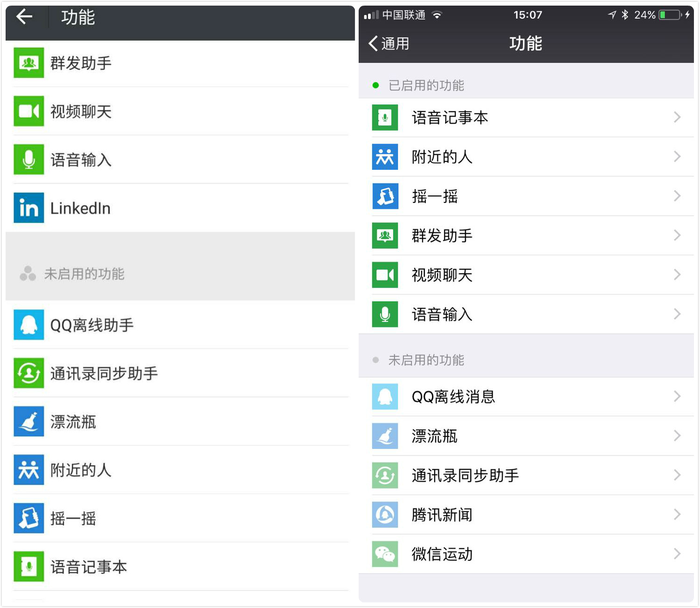
Task: Select 漂流瓶 text in Android list
Action: [x=73, y=422]
